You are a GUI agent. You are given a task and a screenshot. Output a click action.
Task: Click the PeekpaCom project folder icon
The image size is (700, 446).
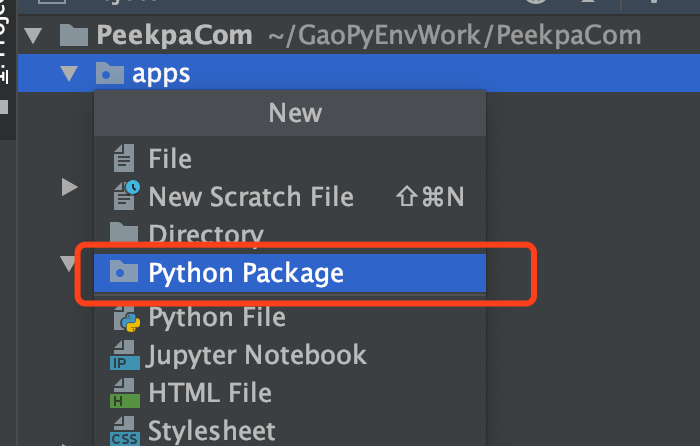pyautogui.click(x=74, y=35)
